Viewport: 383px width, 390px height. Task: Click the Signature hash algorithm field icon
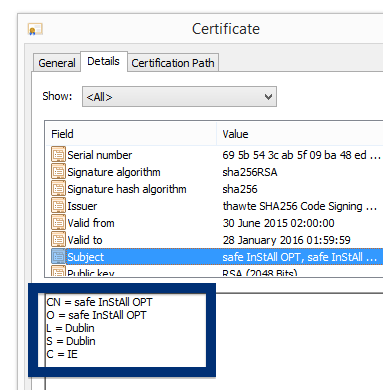[x=58, y=189]
